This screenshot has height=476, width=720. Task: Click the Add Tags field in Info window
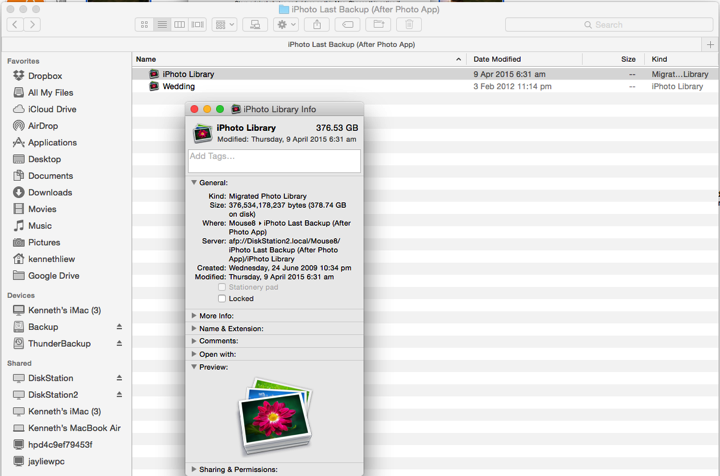(x=274, y=161)
